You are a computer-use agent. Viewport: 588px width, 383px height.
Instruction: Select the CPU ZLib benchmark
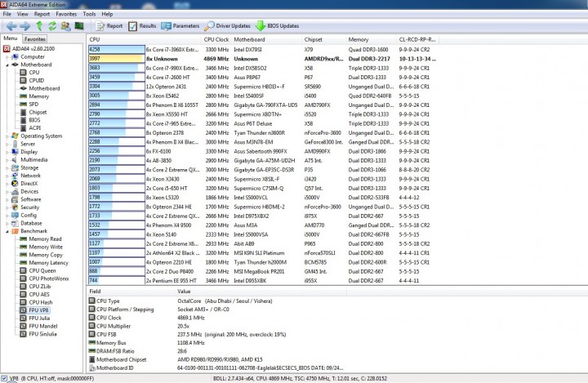35,286
